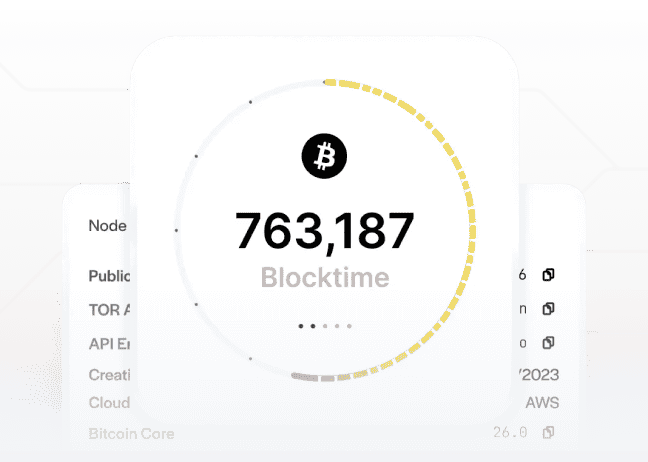Select the second carousel pagination dot

[312, 325]
